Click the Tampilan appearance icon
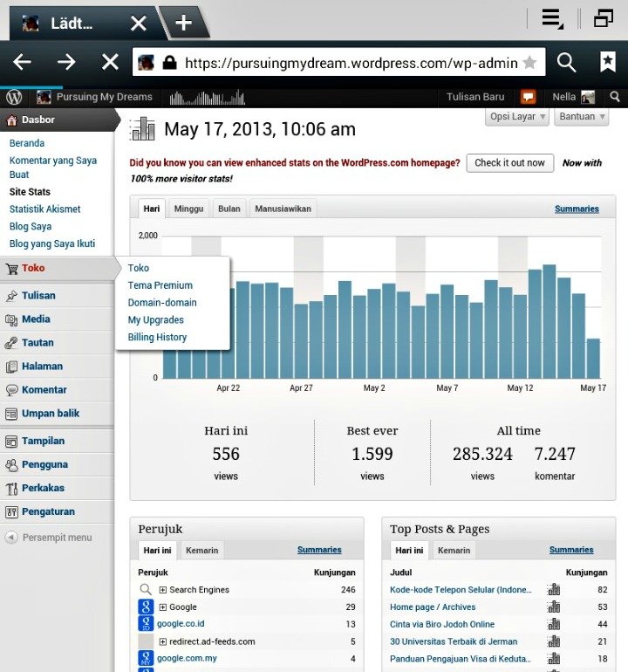The width and height of the screenshot is (628, 672). (x=11, y=442)
